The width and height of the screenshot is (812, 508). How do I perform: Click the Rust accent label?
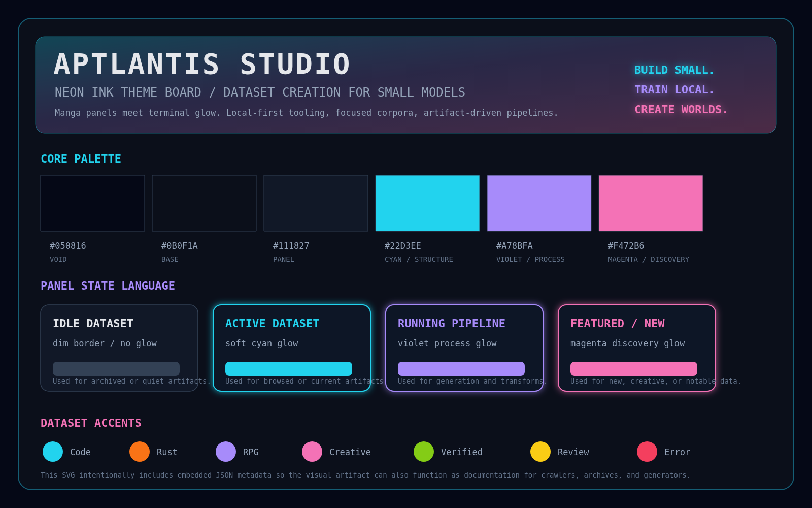click(x=167, y=452)
